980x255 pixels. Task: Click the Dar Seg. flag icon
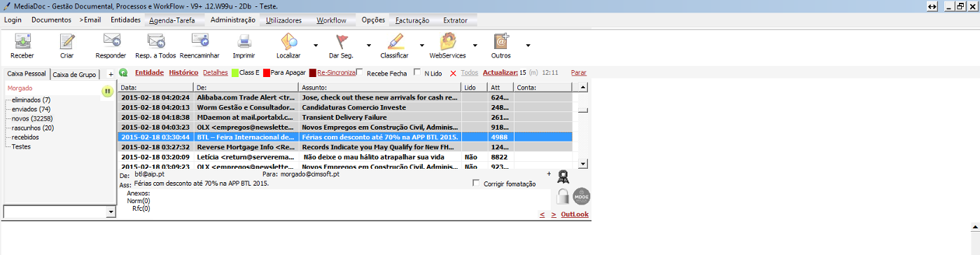pyautogui.click(x=341, y=42)
